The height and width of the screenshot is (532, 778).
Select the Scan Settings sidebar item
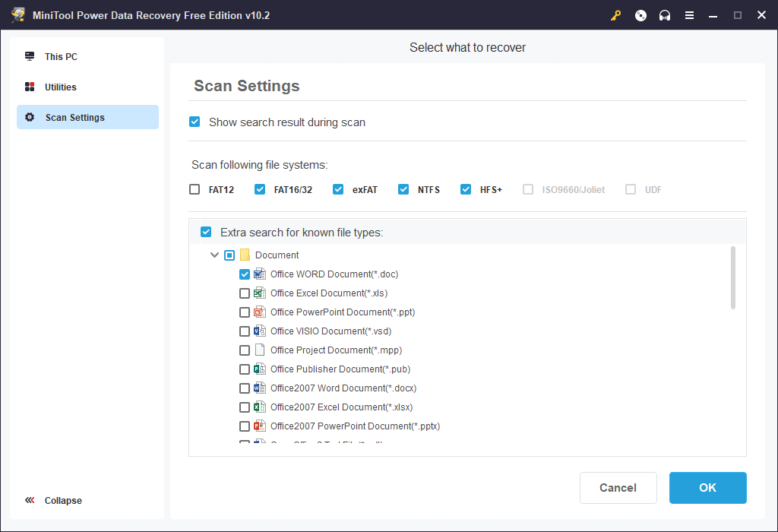(88, 117)
